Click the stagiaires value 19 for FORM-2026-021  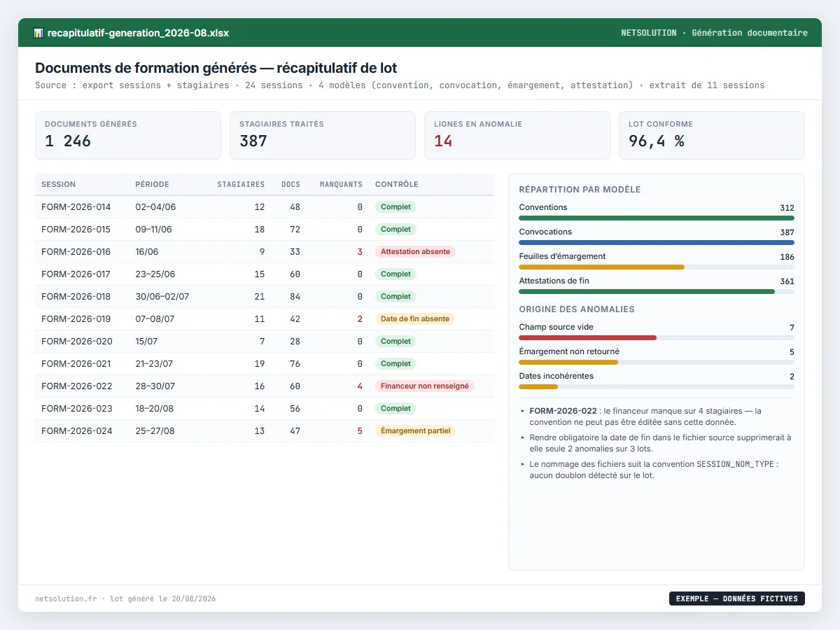point(260,364)
